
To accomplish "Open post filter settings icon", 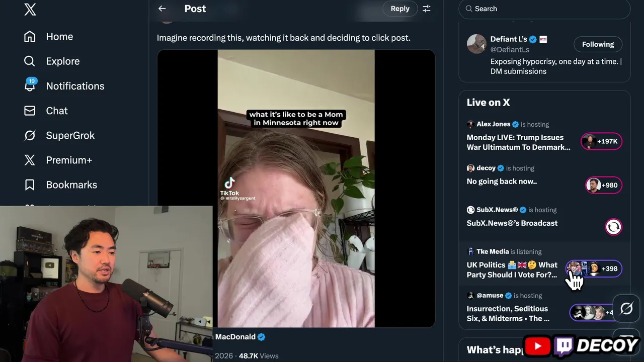I will point(427,9).
